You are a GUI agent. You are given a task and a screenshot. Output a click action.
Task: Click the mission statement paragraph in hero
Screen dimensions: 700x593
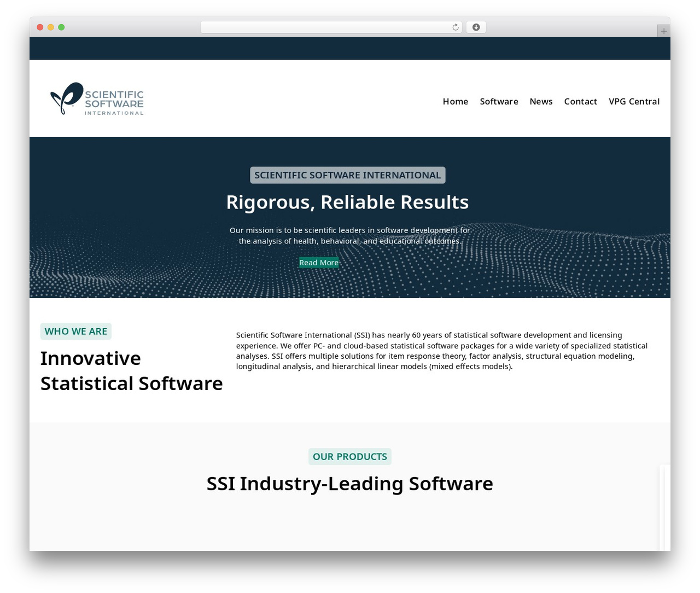tap(349, 236)
